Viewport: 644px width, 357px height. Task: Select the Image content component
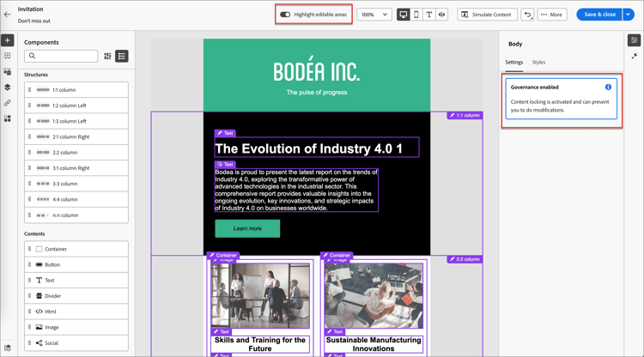click(x=76, y=327)
